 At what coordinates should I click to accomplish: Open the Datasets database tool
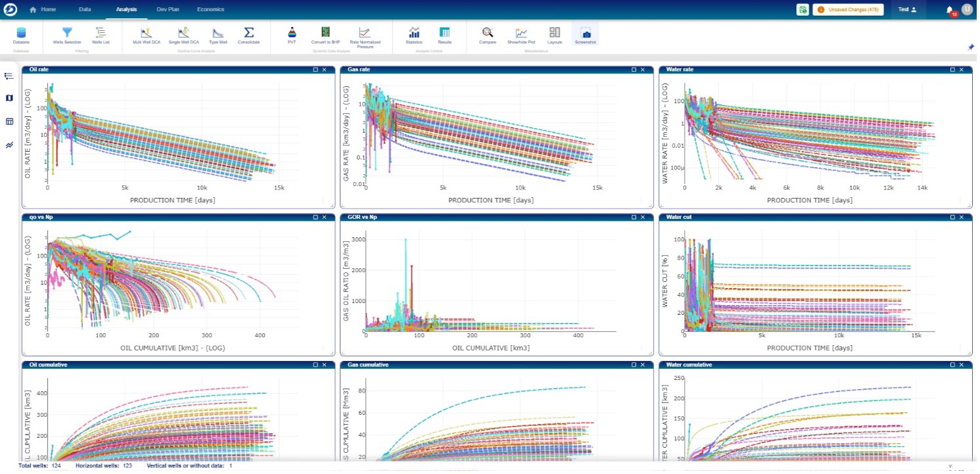[x=21, y=34]
